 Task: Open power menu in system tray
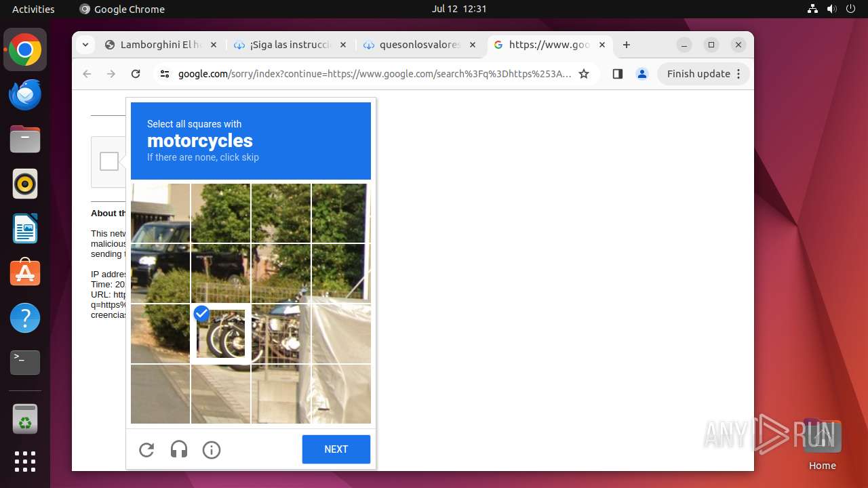tap(850, 9)
